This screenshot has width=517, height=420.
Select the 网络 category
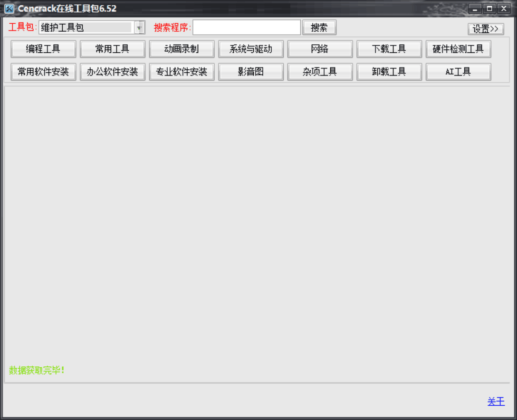320,48
